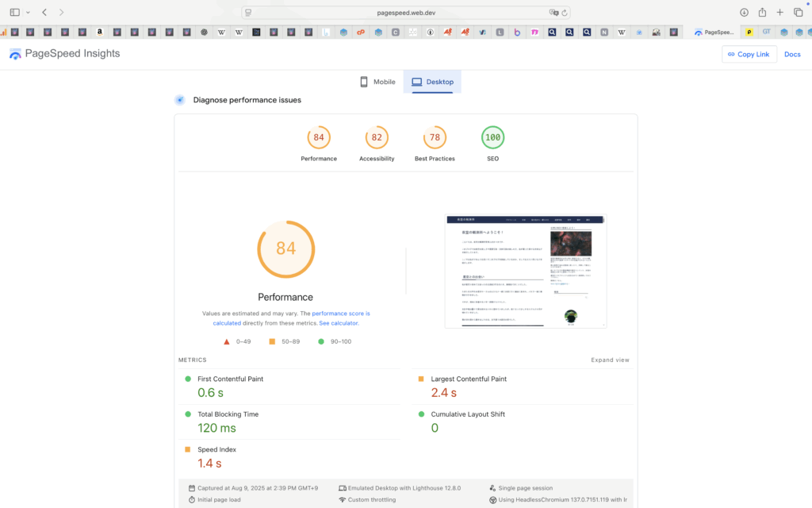Open the Docs link
812x508 pixels.
tap(792, 54)
